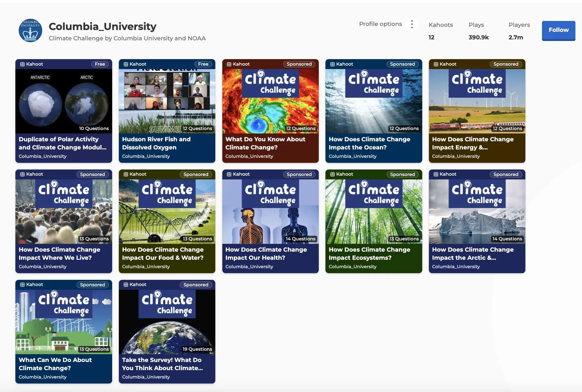Viewport: 582px width, 392px height.
Task: Click the Kahoot grid icon on Polar Activity card
Action: coord(23,64)
